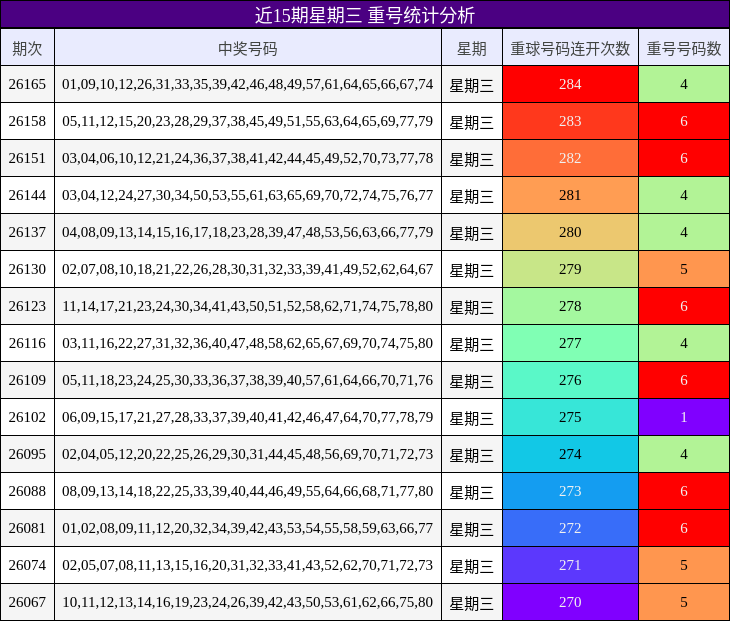
Task: Click the 期次 column header
Action: 27,48
